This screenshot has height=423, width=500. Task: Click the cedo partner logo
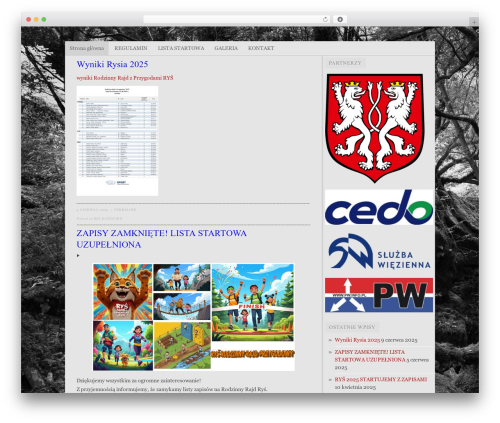(x=379, y=207)
